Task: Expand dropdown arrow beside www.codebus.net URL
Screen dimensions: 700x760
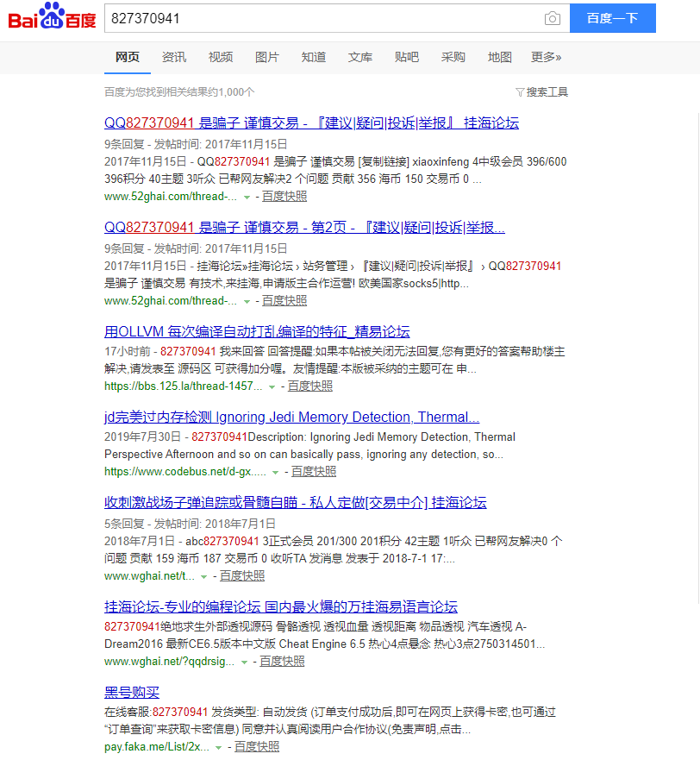Action: coord(275,472)
